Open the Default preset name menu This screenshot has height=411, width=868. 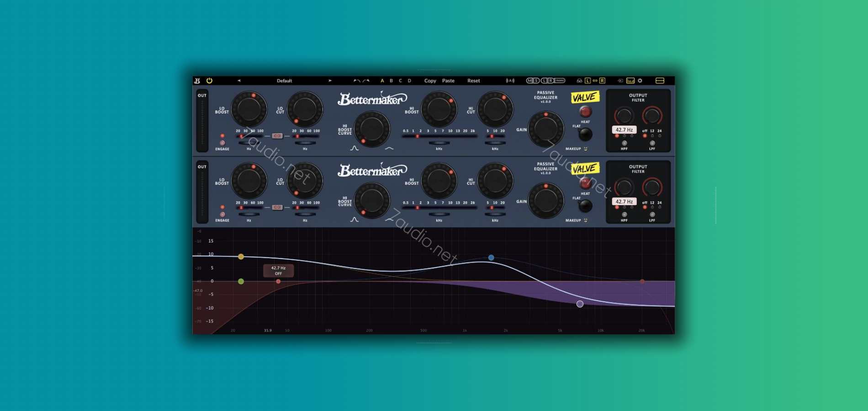tap(284, 80)
